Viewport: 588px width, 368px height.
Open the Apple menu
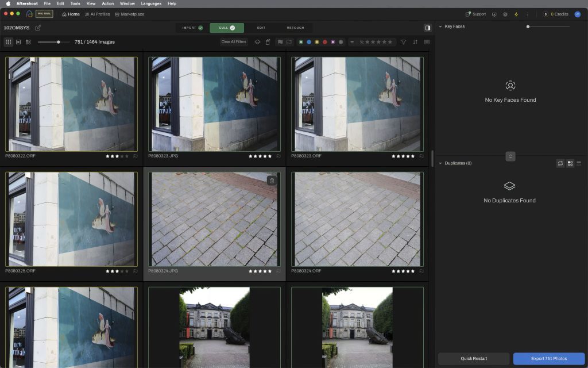click(x=8, y=3)
